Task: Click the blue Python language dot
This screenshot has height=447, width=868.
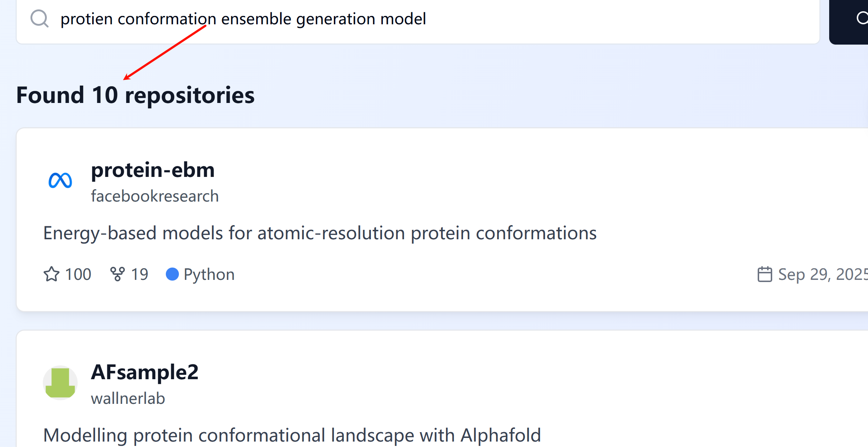Action: tap(172, 274)
